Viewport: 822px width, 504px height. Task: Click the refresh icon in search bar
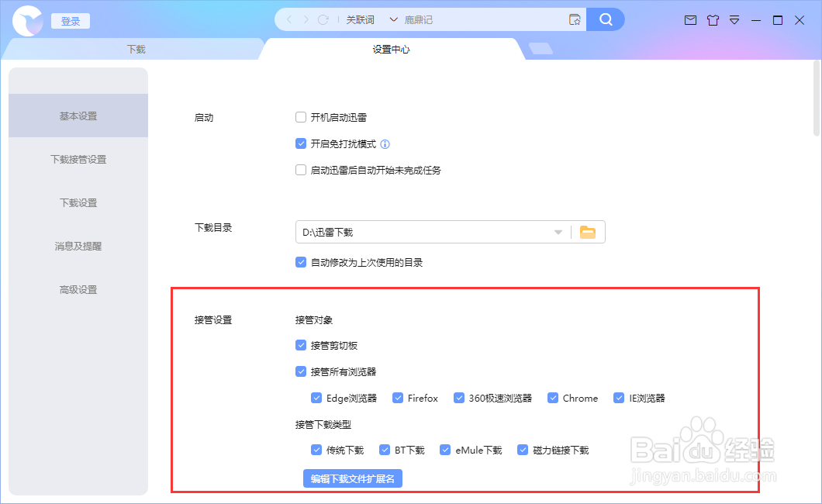(323, 20)
